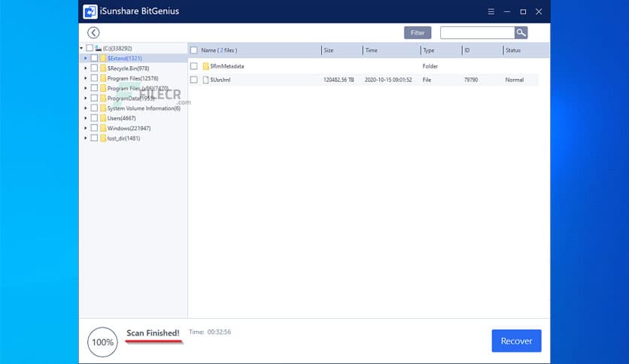Click the $Extend folder icon
629x364 pixels.
tap(103, 58)
